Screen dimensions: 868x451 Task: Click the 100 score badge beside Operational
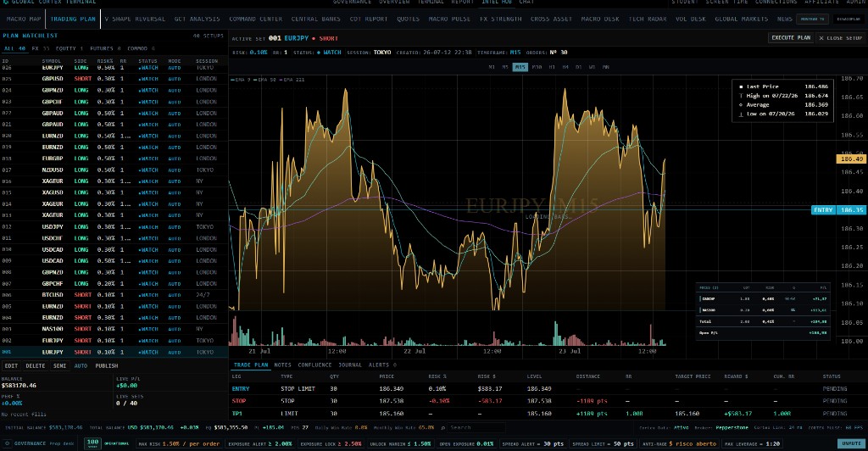click(x=92, y=443)
